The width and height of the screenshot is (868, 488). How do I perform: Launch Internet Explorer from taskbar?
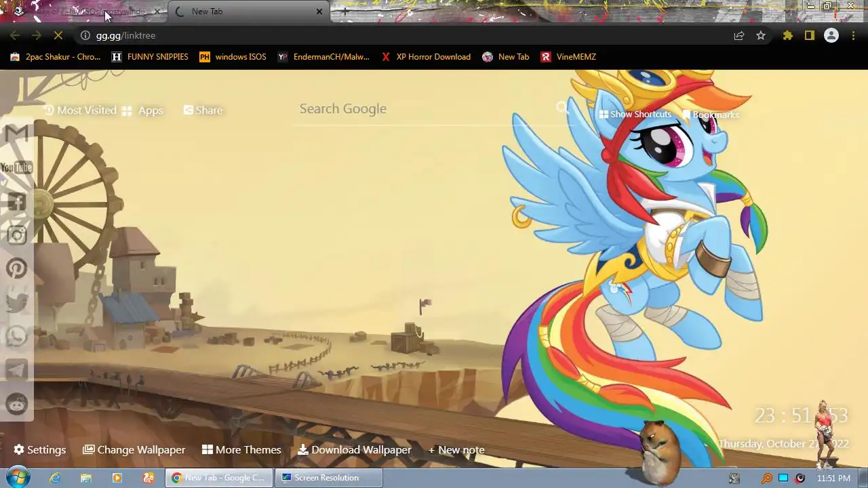pos(54,478)
